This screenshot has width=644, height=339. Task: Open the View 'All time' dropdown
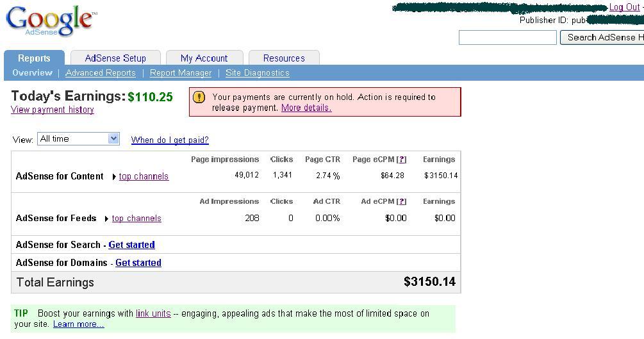(x=78, y=139)
